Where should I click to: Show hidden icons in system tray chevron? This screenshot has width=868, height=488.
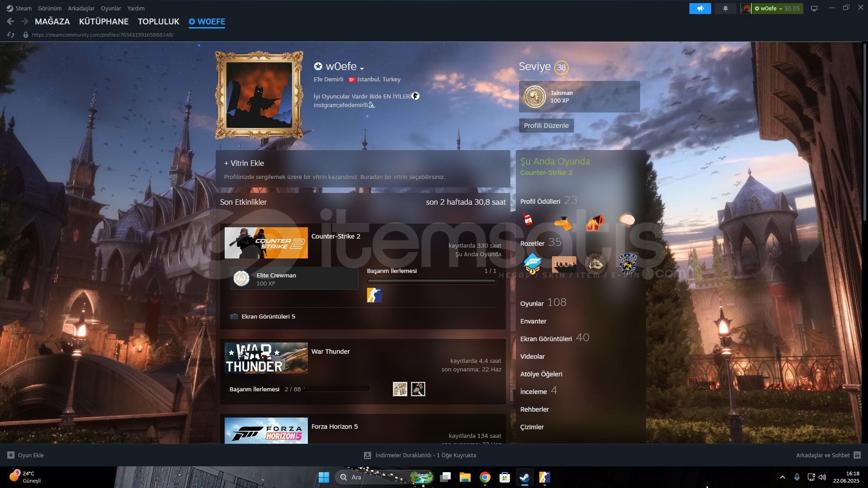tap(783, 477)
